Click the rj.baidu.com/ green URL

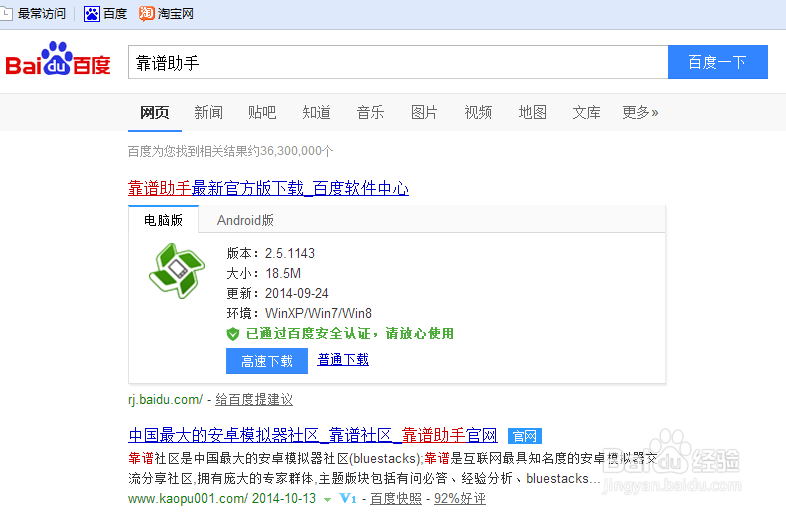(x=165, y=400)
